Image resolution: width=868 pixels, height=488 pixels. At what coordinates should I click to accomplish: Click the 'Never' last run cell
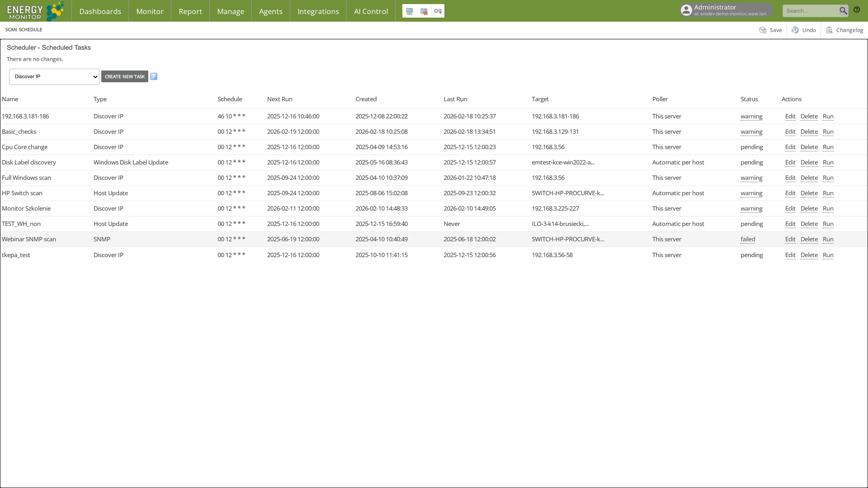pyautogui.click(x=452, y=224)
